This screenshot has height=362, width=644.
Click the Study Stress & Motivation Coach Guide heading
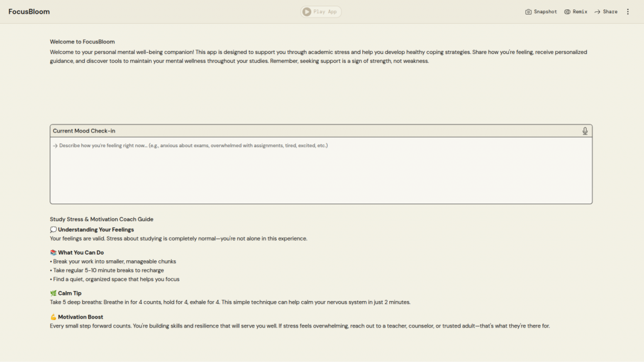[101, 219]
